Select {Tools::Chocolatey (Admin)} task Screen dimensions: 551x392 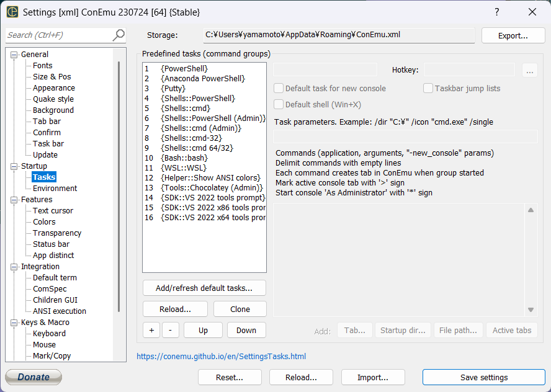pos(204,187)
